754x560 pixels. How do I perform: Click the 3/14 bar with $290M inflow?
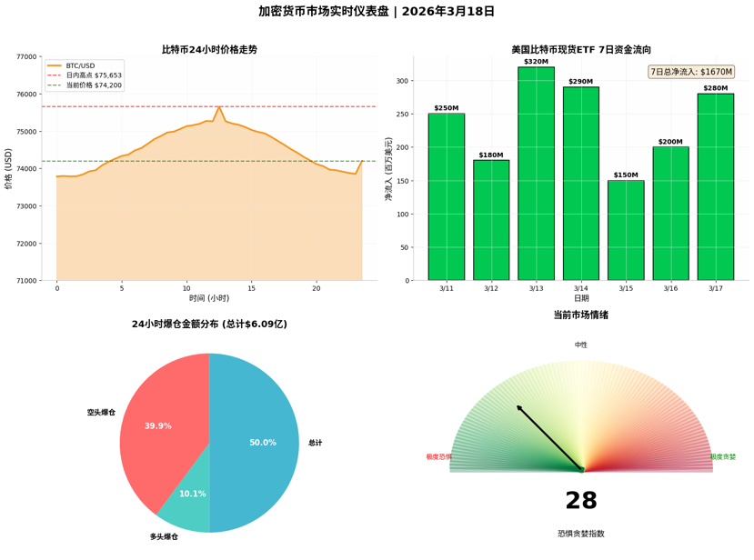(581, 183)
